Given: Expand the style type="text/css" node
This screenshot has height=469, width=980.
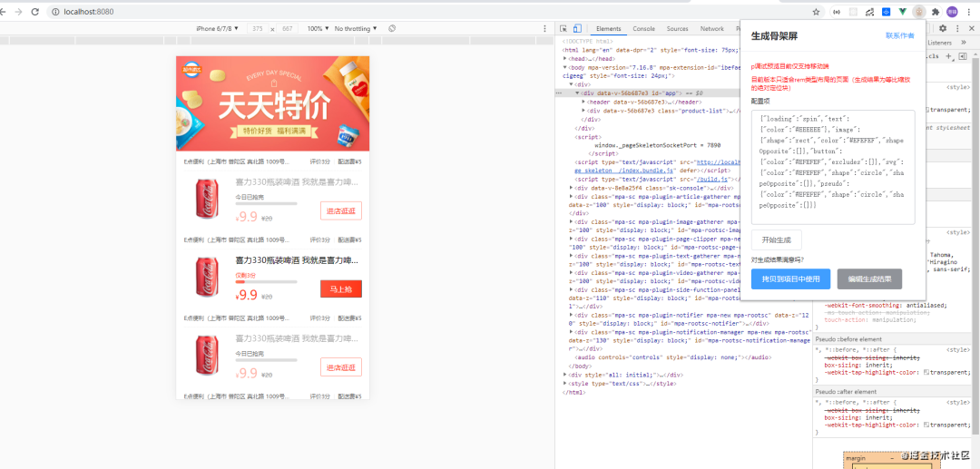Looking at the screenshot, I should pyautogui.click(x=565, y=384).
